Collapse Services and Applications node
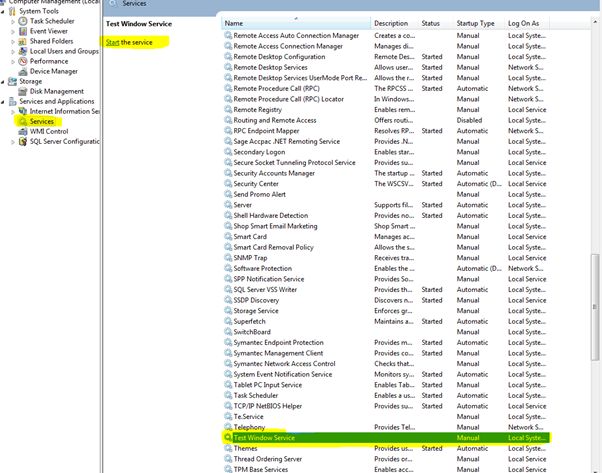Image resolution: width=602 pixels, height=473 pixels. pyautogui.click(x=3, y=102)
